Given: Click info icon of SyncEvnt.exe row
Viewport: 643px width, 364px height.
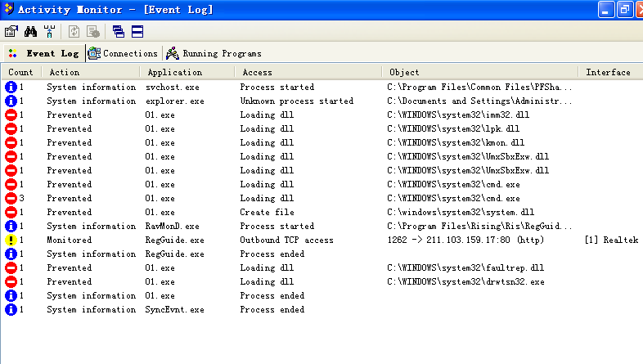Looking at the screenshot, I should tap(11, 309).
